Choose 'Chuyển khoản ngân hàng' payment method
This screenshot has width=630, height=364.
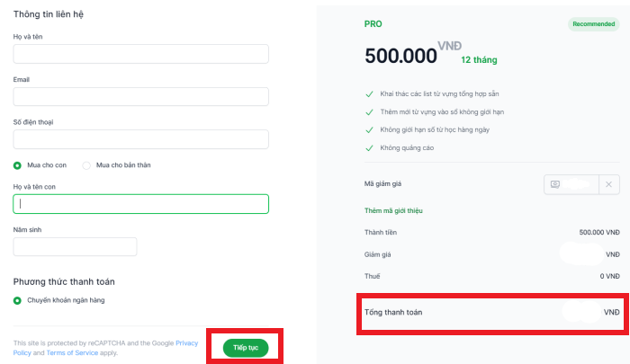point(17,300)
